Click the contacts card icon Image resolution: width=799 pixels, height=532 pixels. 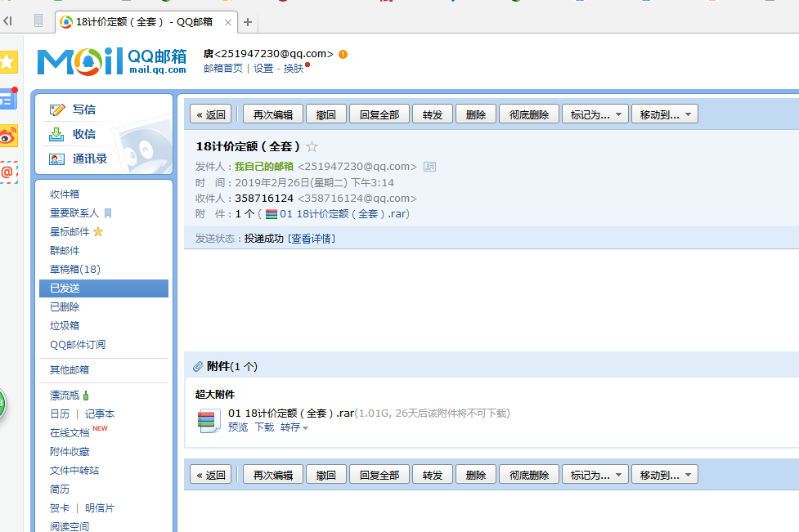tap(56, 159)
